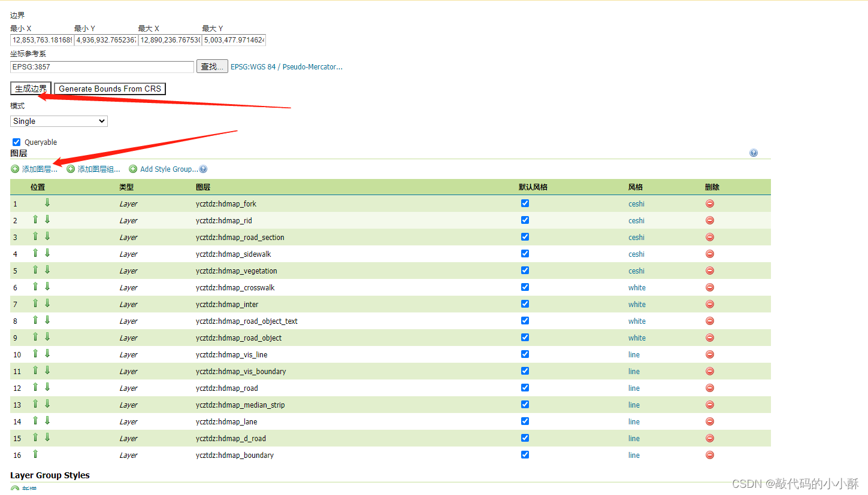Uncheck default style for hdmap_lane
Screen dimensions: 868x495
[x=525, y=421]
